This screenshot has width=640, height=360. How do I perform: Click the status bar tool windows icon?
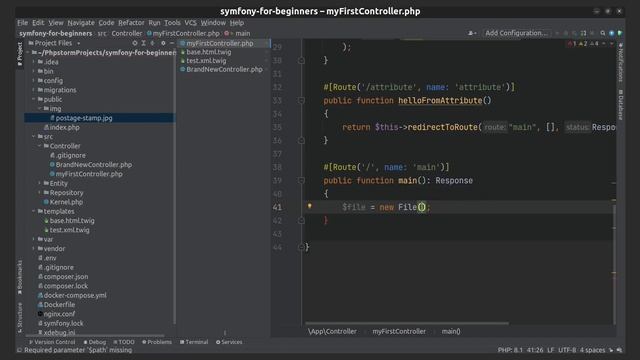(19, 350)
